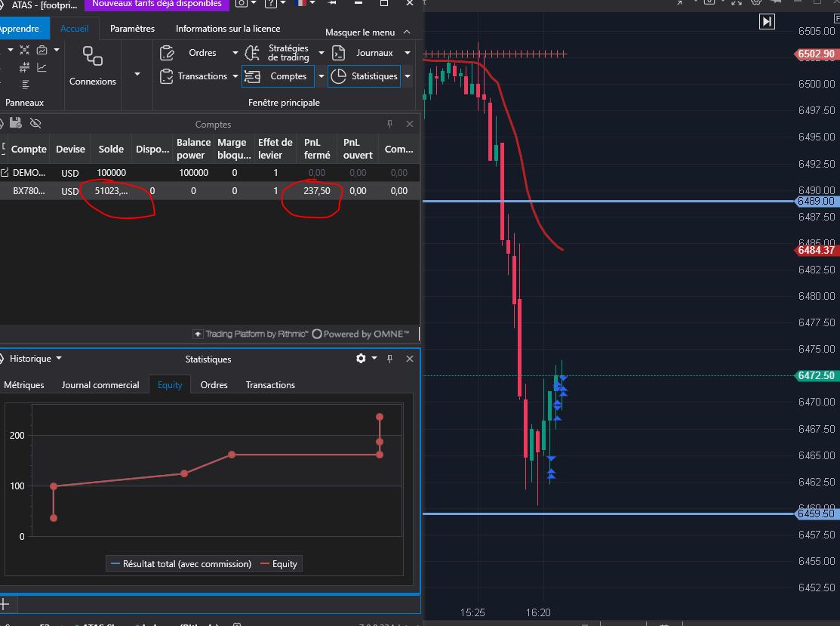Click the text lines panel icon

tap(25, 84)
